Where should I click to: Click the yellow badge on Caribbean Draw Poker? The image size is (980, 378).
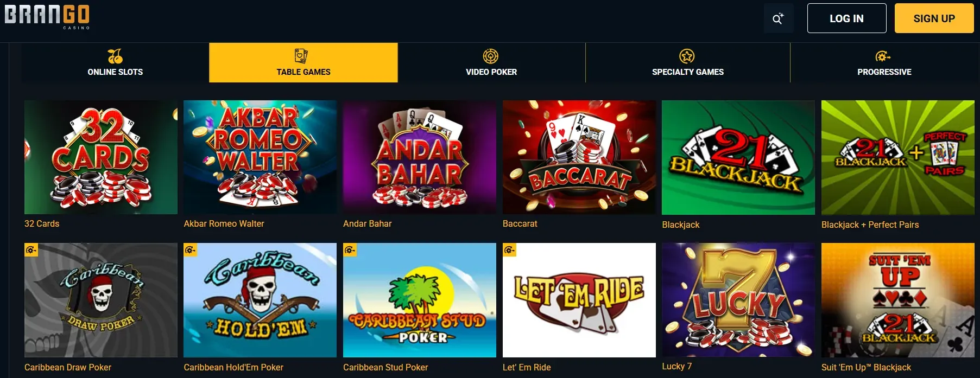(31, 251)
